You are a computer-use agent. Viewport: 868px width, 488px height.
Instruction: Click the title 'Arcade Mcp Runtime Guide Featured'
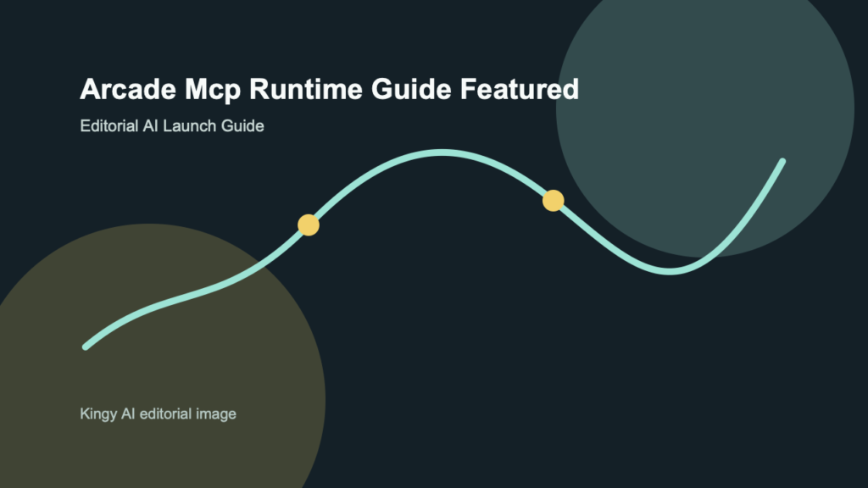point(330,90)
